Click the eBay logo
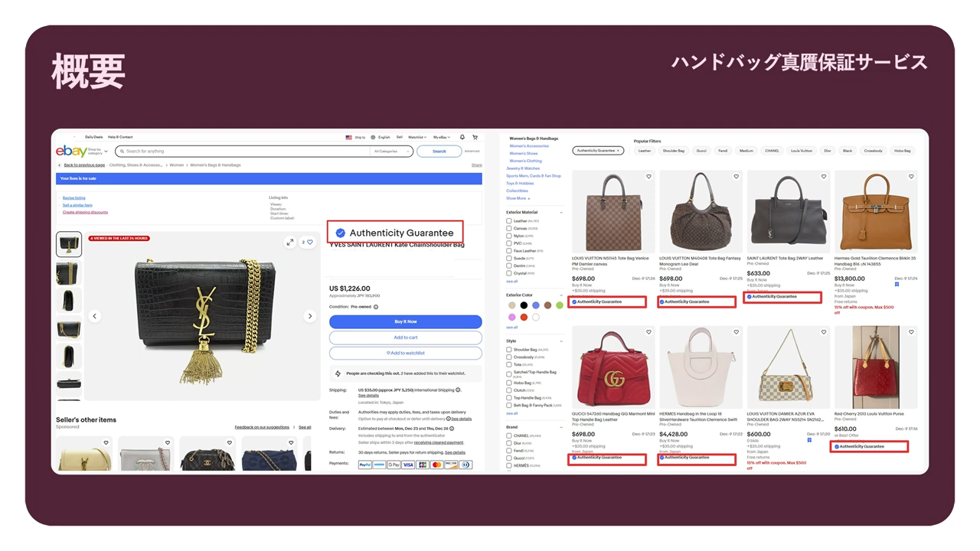 pos(70,152)
